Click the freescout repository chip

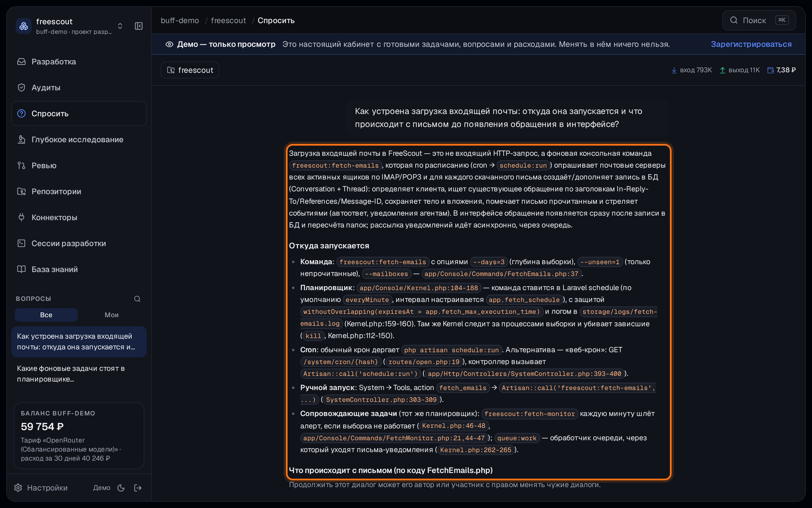click(190, 70)
